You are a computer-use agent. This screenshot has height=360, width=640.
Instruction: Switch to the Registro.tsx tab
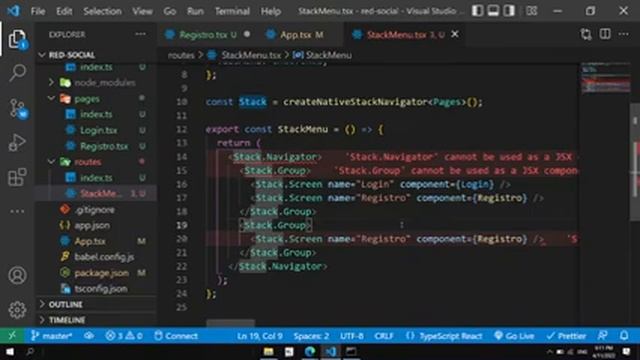(207, 35)
